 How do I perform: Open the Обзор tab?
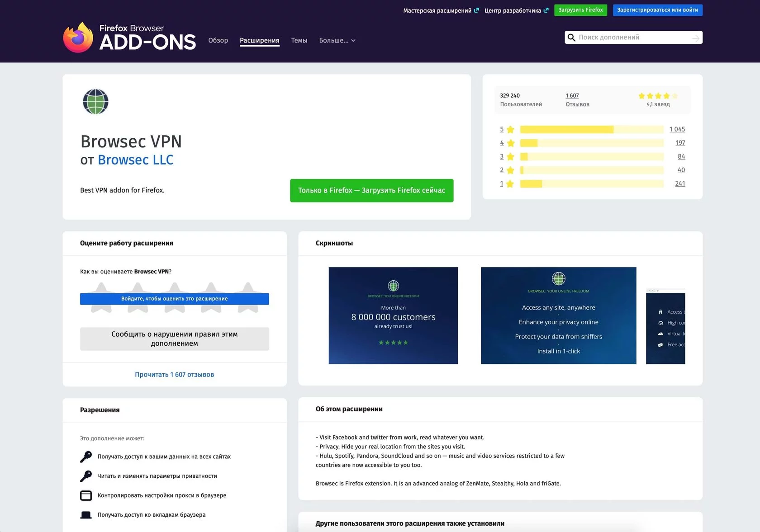(x=218, y=41)
